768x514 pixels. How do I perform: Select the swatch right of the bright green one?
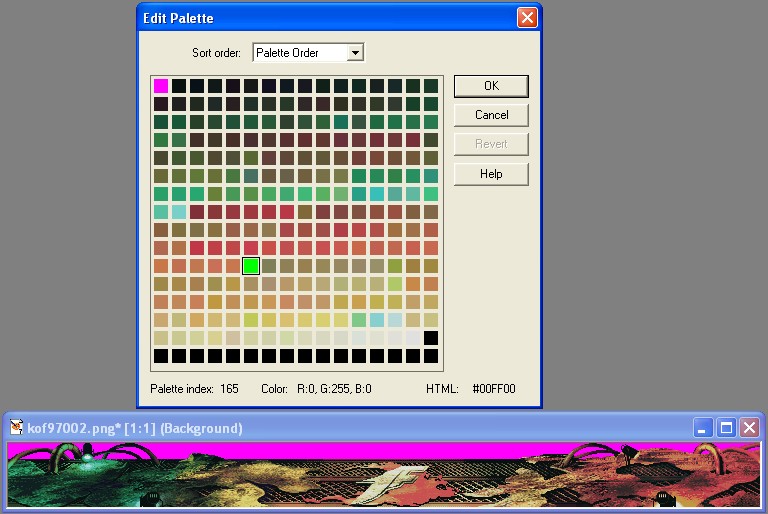(269, 266)
